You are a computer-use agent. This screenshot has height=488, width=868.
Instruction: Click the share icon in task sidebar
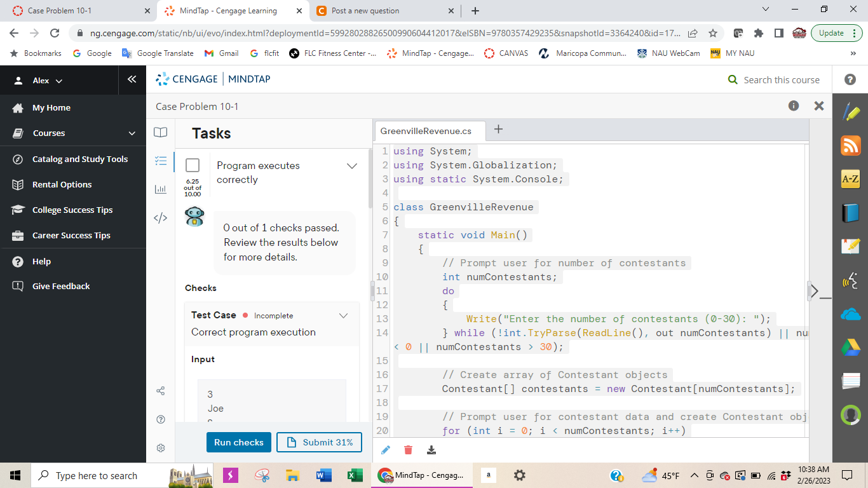tap(161, 391)
